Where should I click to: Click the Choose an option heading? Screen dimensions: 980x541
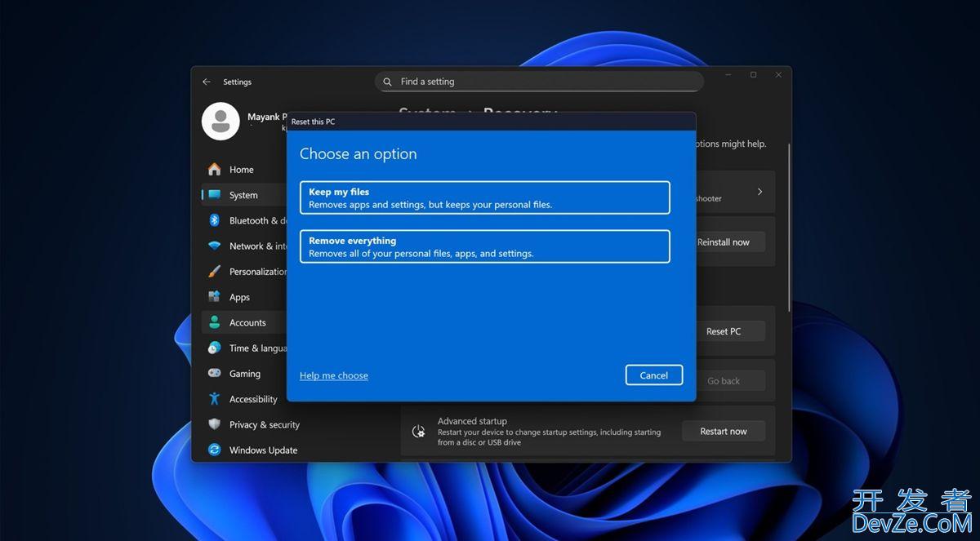[358, 153]
